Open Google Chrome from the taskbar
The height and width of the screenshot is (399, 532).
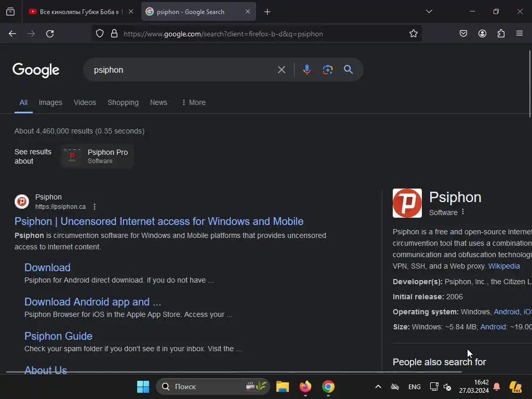(x=328, y=387)
